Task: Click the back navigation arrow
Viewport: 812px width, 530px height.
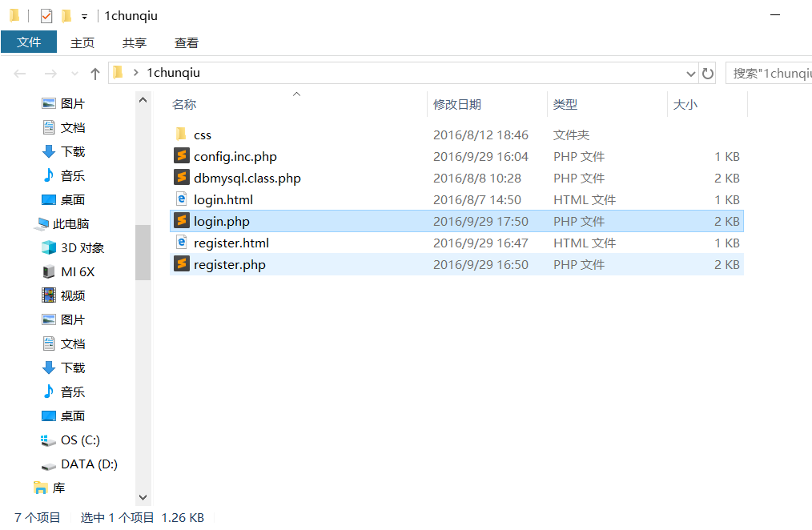Action: pyautogui.click(x=20, y=74)
